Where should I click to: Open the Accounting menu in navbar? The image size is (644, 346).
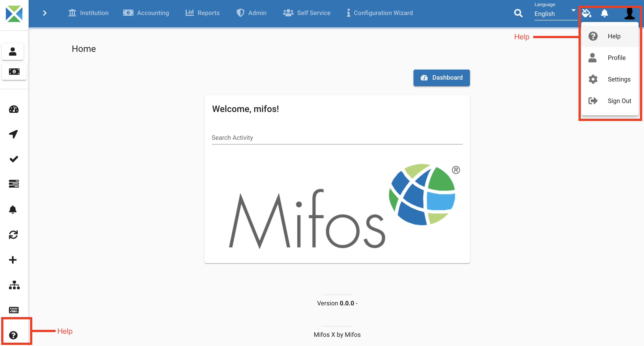pos(146,13)
